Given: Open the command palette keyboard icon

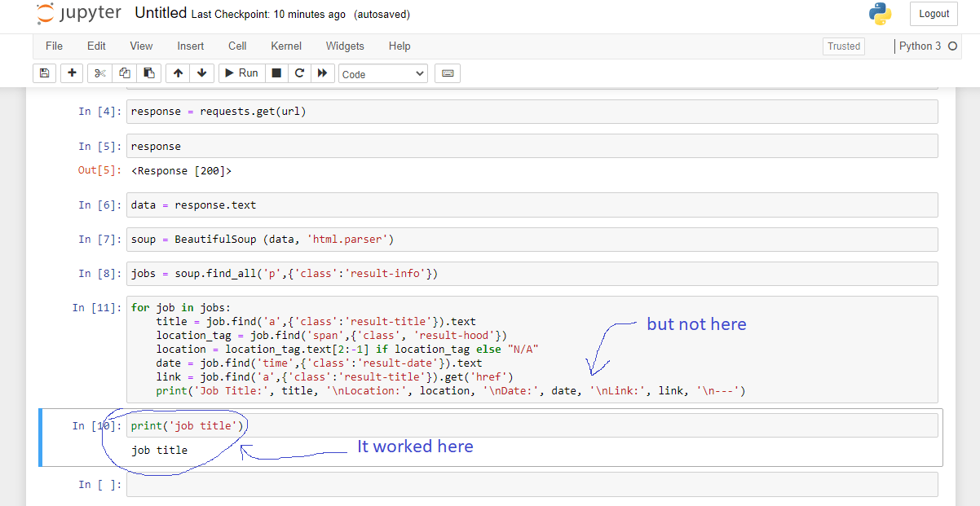Looking at the screenshot, I should (448, 73).
